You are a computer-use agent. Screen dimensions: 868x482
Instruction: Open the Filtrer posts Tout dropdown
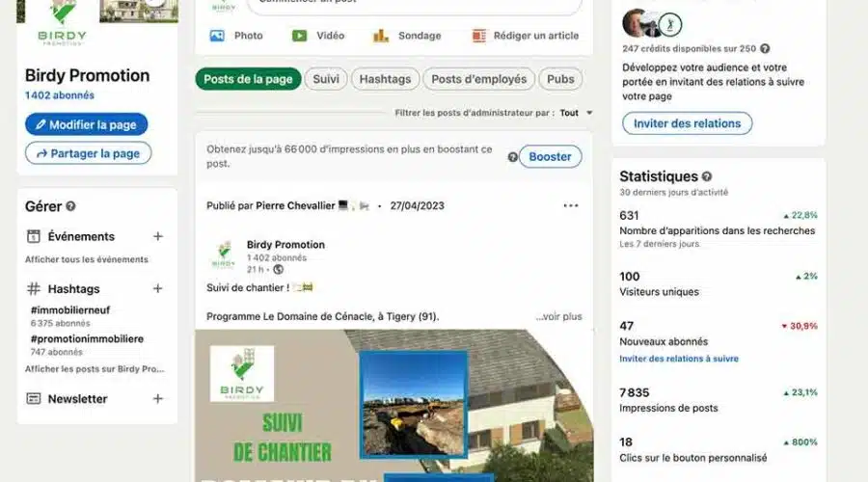[576, 113]
